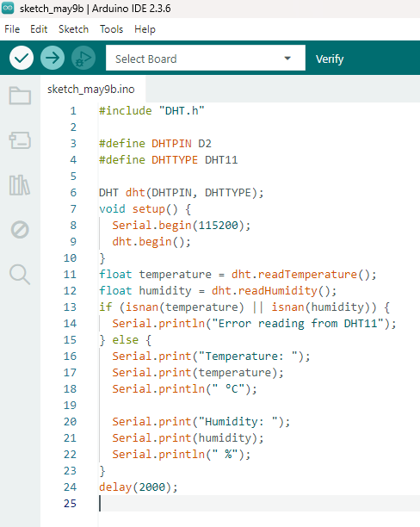Open the Edit menu
Viewport: 420px width, 527px height.
(39, 29)
